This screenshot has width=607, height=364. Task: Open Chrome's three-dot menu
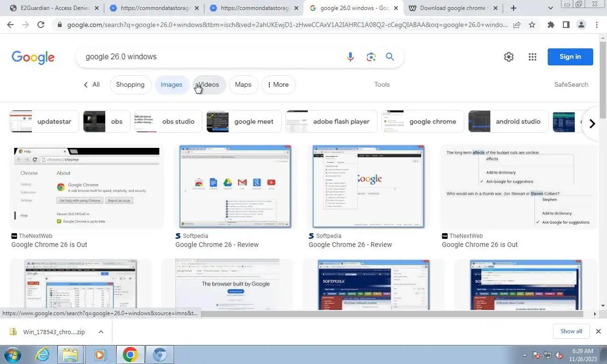pos(597,25)
